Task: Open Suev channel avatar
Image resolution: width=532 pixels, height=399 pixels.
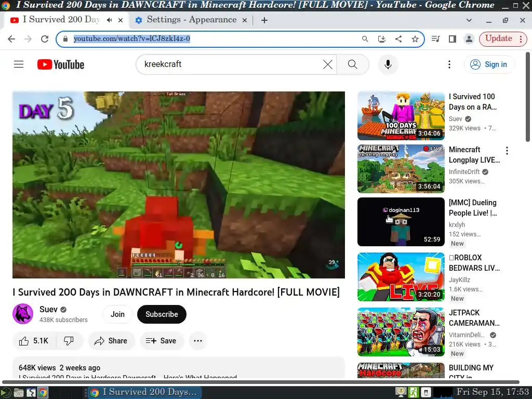Action: pyautogui.click(x=23, y=314)
